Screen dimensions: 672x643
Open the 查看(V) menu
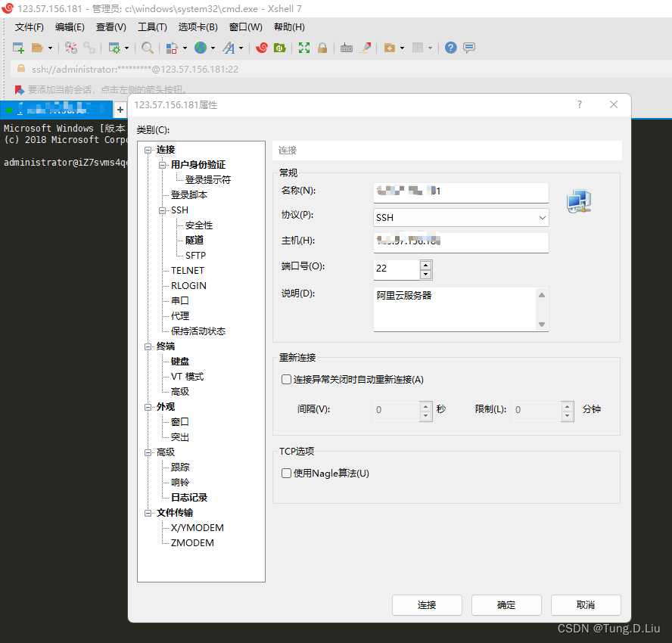click(111, 27)
